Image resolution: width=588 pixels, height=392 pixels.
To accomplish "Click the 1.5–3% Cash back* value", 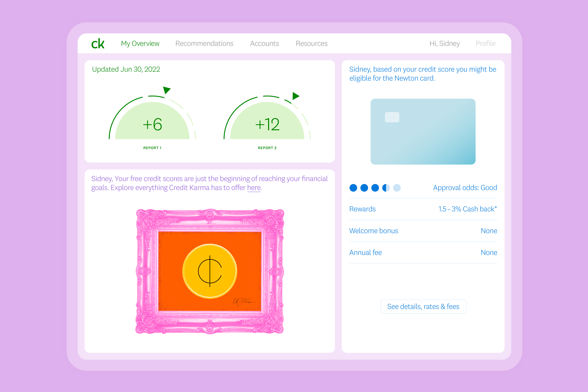I will pos(468,209).
